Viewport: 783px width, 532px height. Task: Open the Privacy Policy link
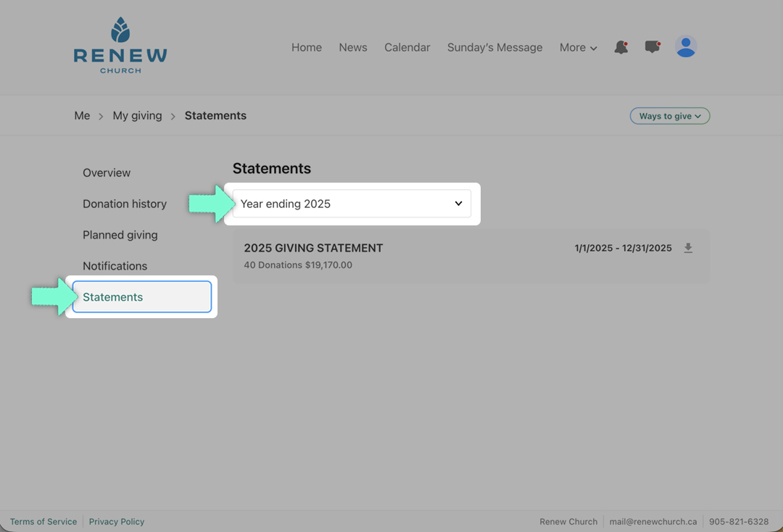[x=116, y=522]
